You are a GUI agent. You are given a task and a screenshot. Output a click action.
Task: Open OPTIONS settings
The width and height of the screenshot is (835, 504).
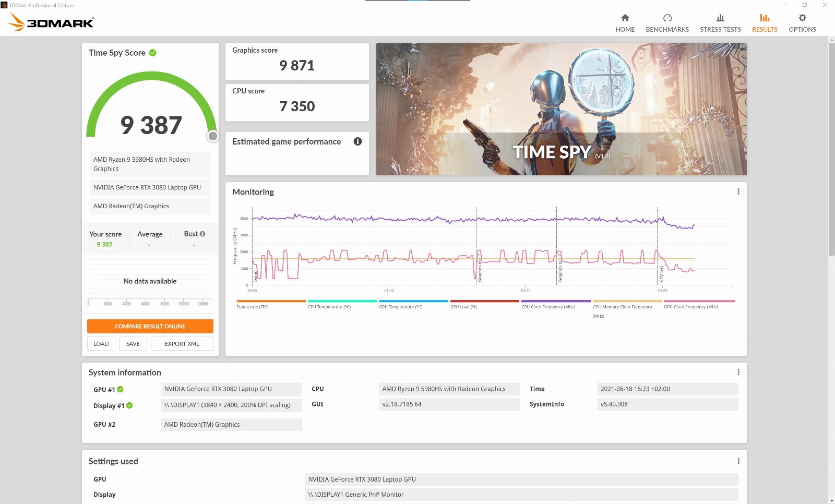click(x=802, y=23)
